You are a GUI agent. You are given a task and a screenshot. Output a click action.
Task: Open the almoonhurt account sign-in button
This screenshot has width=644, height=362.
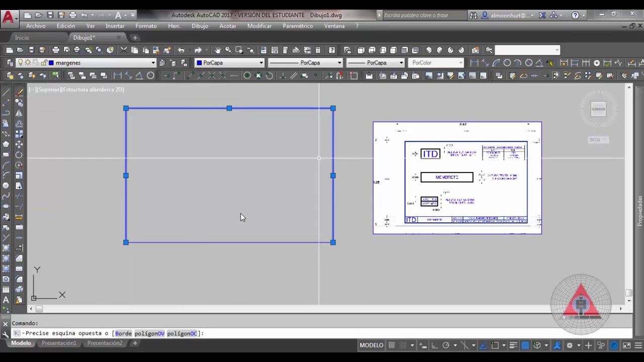509,16
